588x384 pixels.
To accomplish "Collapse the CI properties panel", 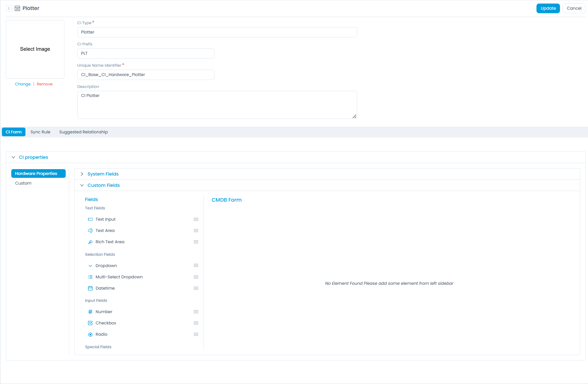I will tap(13, 157).
